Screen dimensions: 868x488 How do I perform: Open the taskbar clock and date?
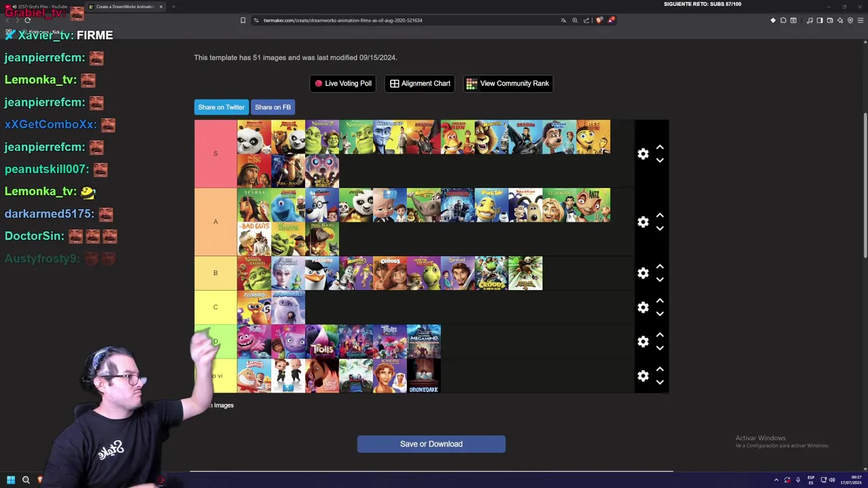(x=851, y=480)
